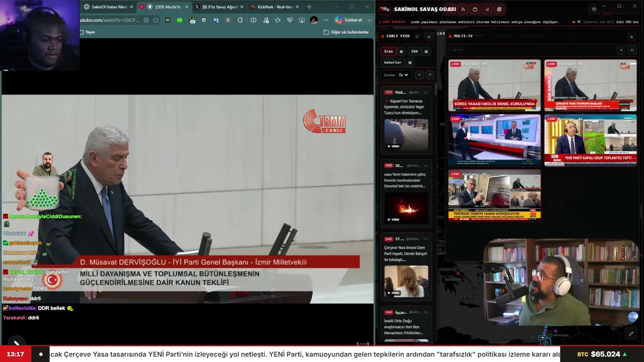Open YouTube #4 live stream thumbnail
644x362 pixels.
(x=590, y=140)
